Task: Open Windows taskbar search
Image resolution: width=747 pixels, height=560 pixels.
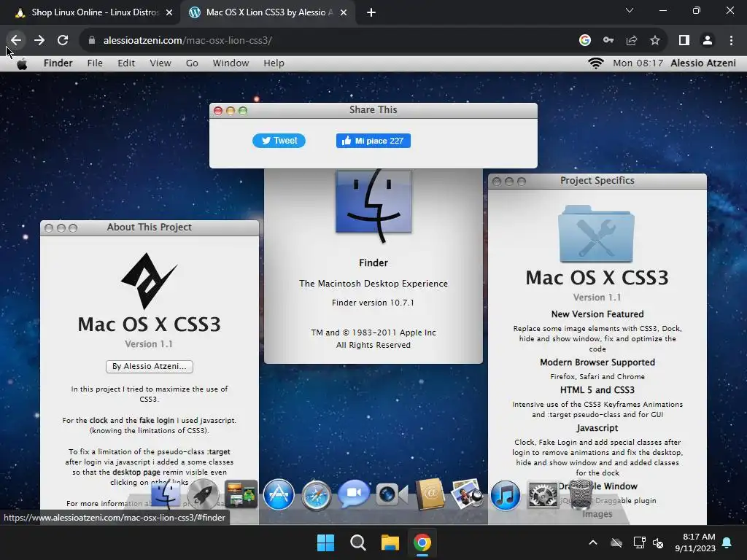Action: click(357, 542)
